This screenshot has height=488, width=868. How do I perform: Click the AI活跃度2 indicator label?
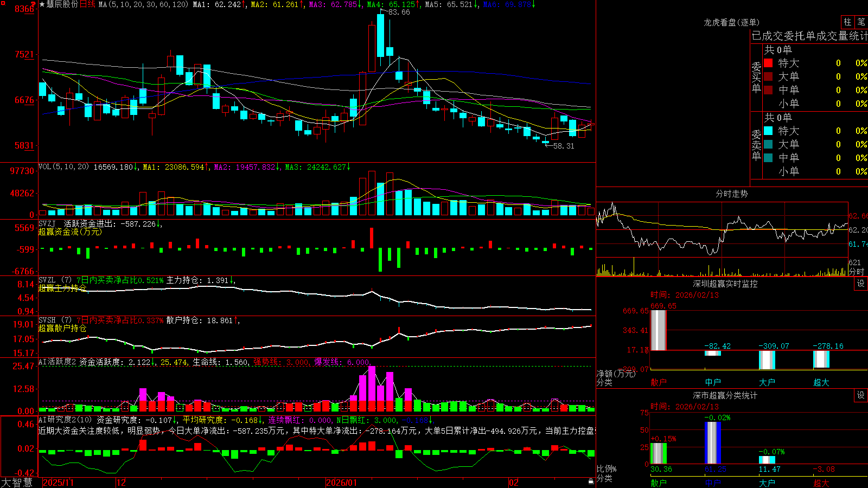58,362
